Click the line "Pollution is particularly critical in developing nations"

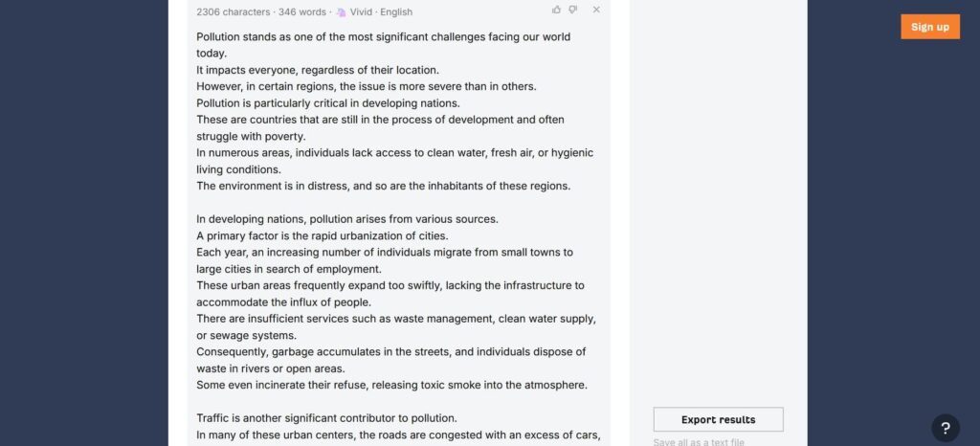tap(328, 102)
